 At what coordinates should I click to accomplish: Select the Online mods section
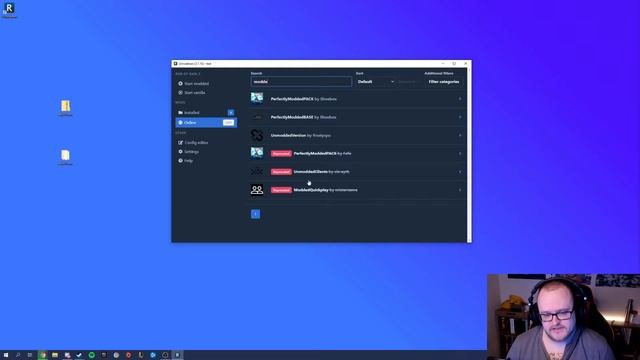coord(206,122)
